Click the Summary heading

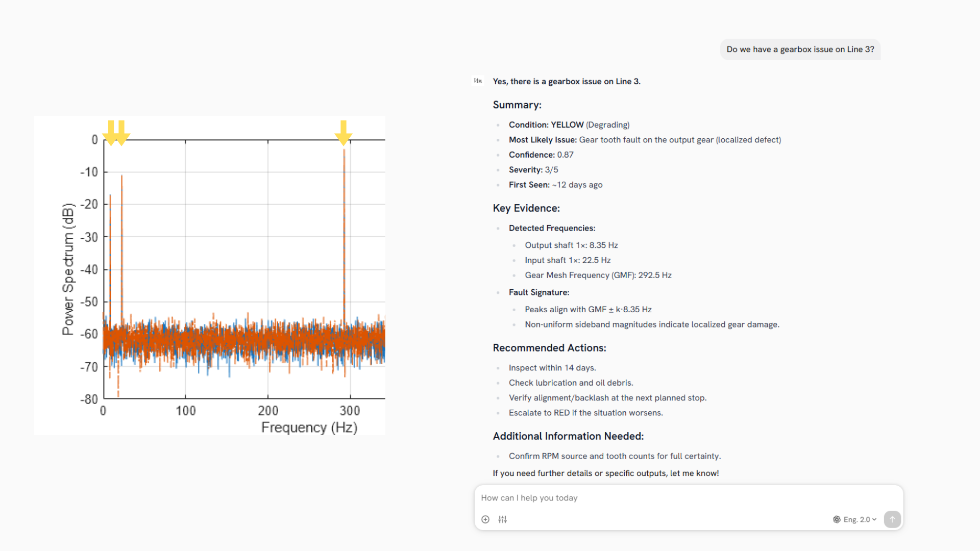[517, 105]
